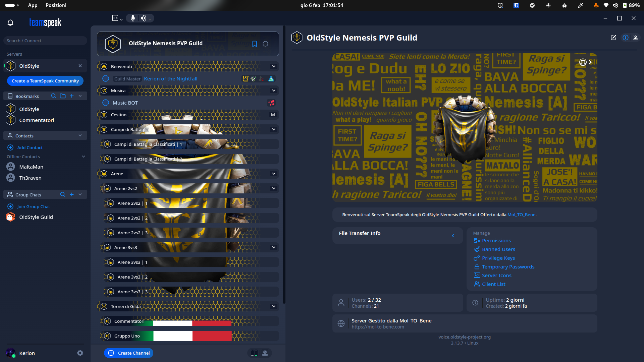
Task: Show the server info tab icon
Action: [x=626, y=38]
